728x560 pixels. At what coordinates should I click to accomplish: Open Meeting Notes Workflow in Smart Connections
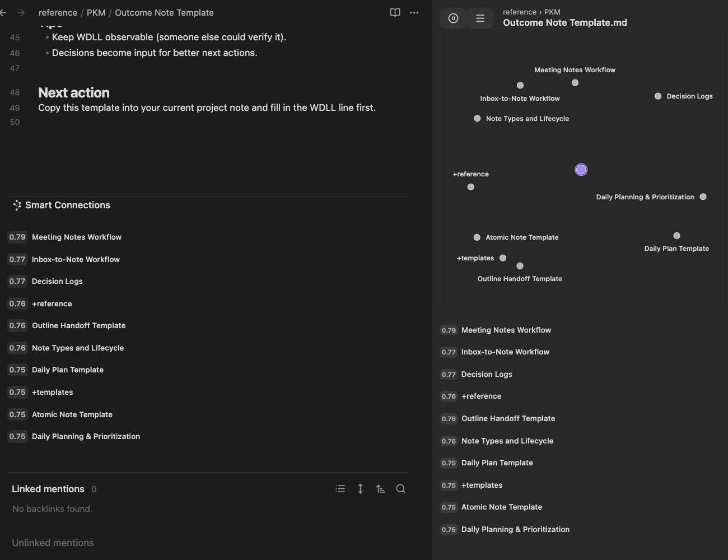[x=77, y=237]
